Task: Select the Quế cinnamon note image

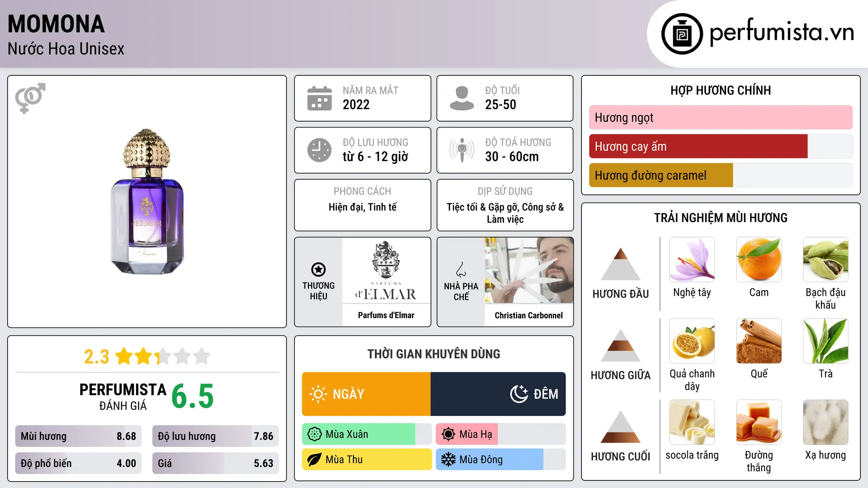Action: pos(759,341)
